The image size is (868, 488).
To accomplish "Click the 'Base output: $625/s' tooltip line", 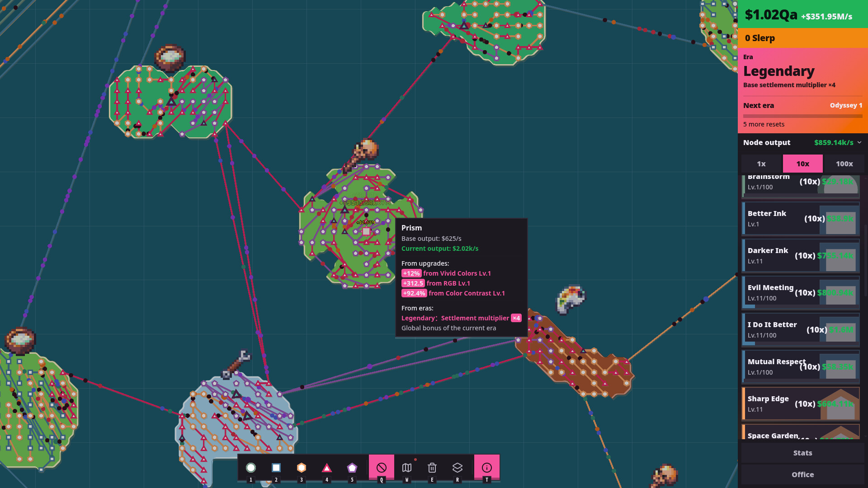I will (x=431, y=239).
